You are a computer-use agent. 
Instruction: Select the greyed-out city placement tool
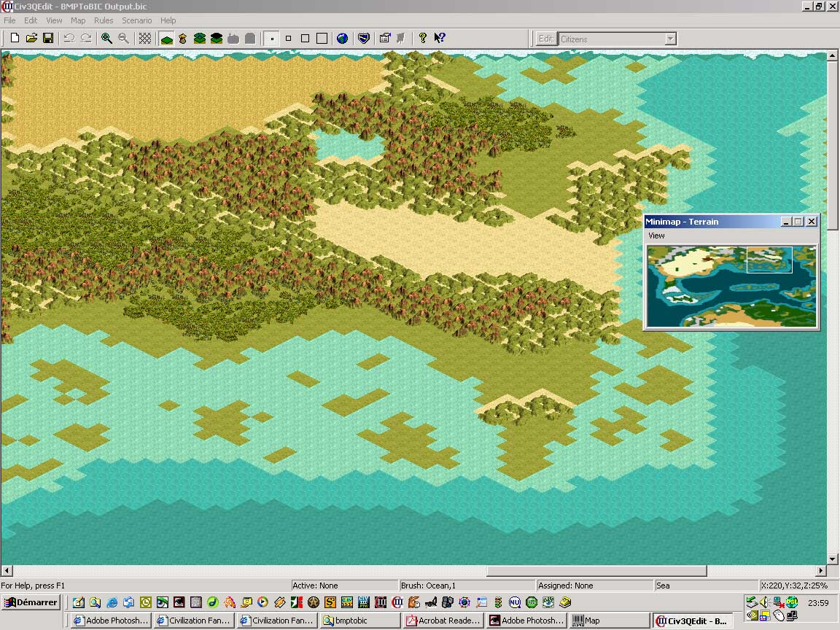[x=233, y=38]
